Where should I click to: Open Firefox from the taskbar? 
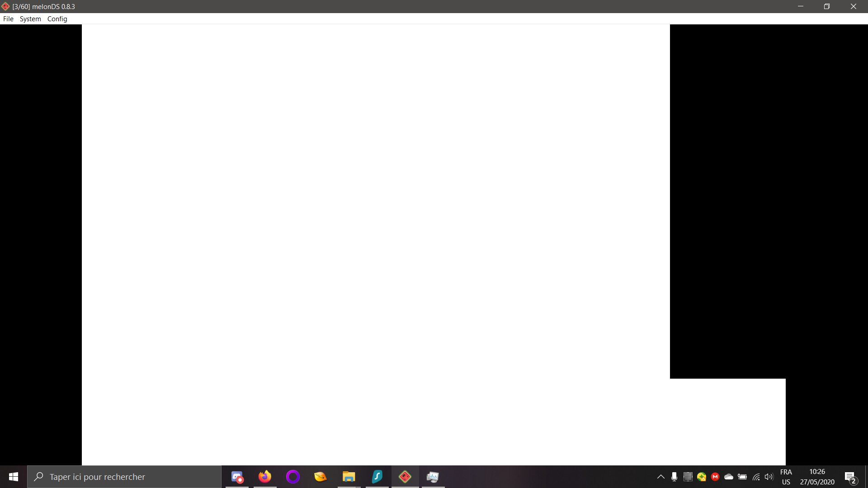265,476
